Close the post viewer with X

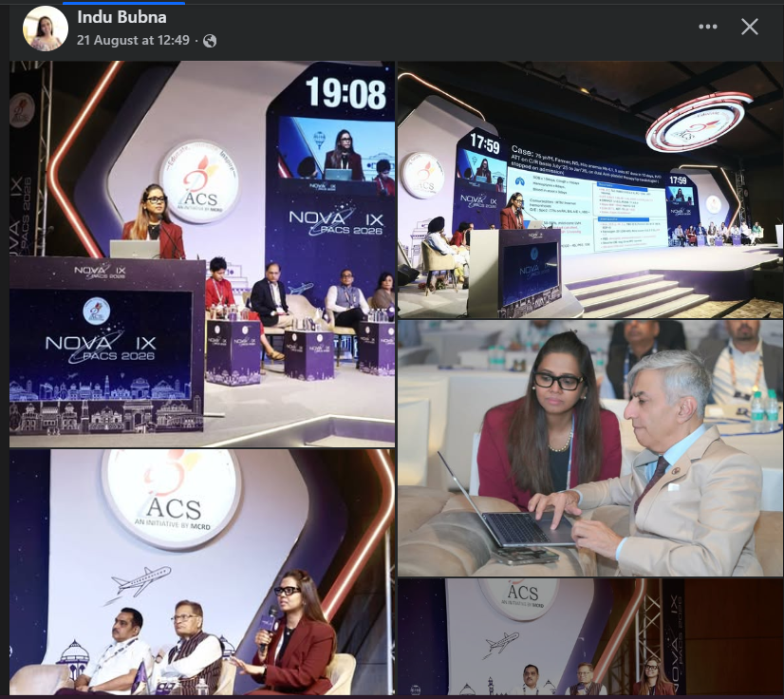pos(750,27)
